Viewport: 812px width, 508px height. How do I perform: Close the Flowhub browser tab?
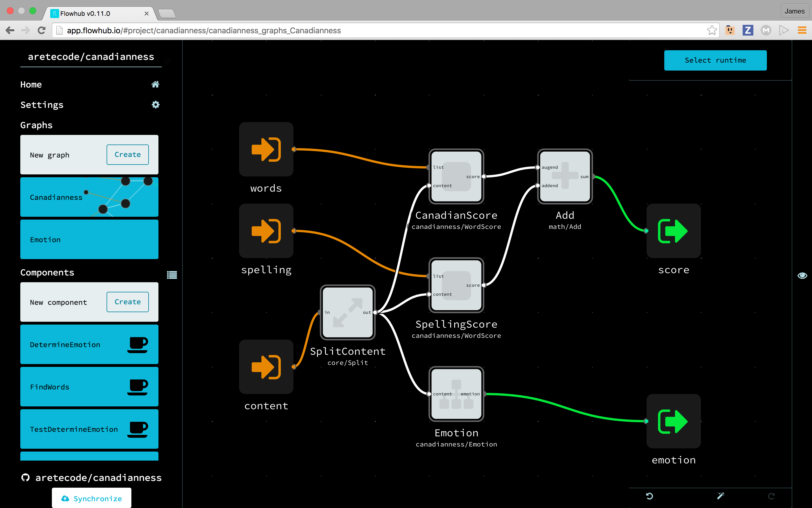click(x=146, y=14)
